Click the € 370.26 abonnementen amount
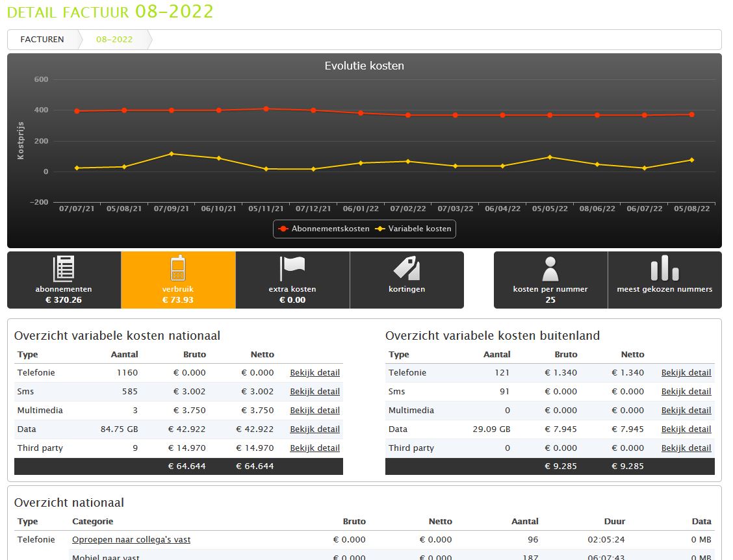The image size is (733, 560). 64,299
